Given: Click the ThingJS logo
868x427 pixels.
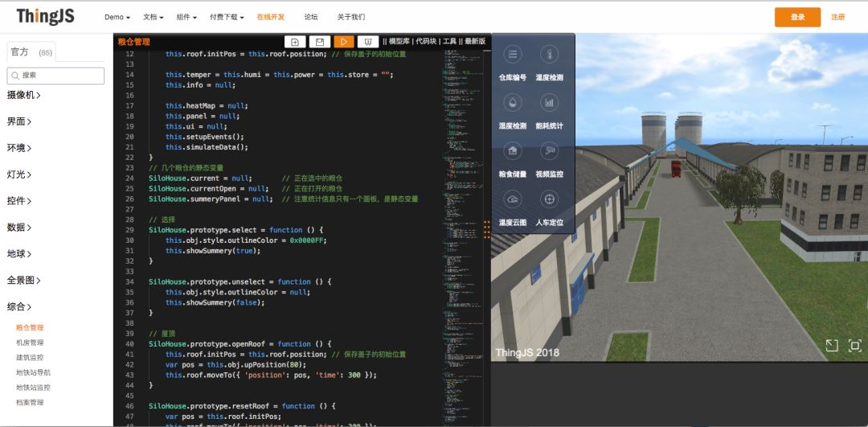Looking at the screenshot, I should (45, 17).
